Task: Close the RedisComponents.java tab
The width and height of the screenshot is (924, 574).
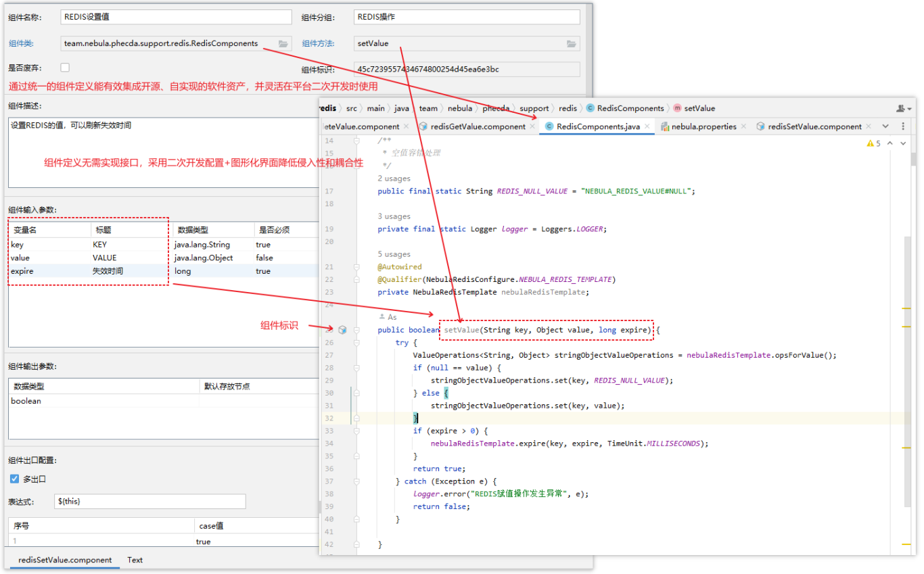Action: pyautogui.click(x=647, y=126)
